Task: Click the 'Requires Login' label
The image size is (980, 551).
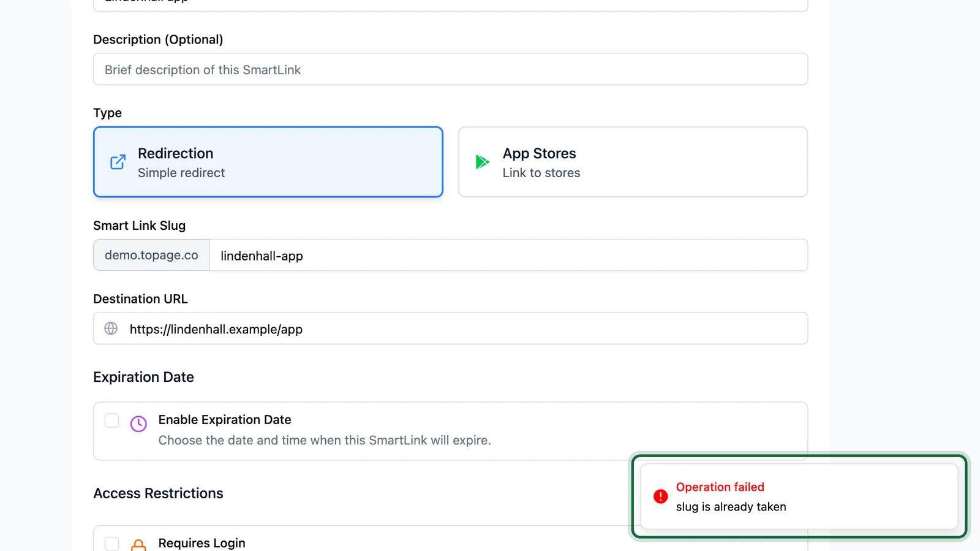Action: point(202,543)
